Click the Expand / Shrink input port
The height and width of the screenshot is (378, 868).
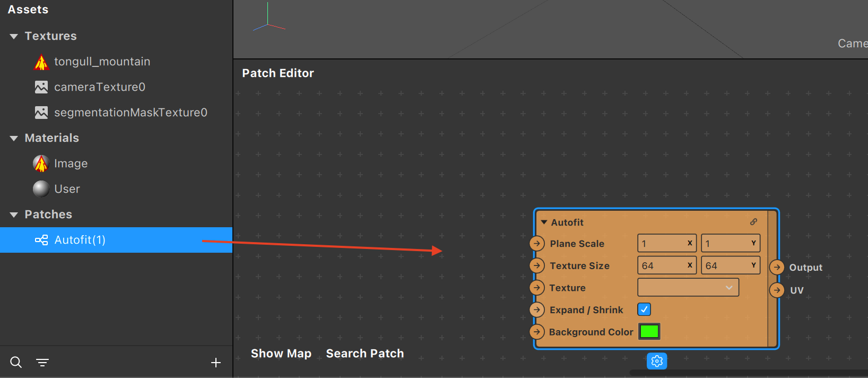pos(537,310)
